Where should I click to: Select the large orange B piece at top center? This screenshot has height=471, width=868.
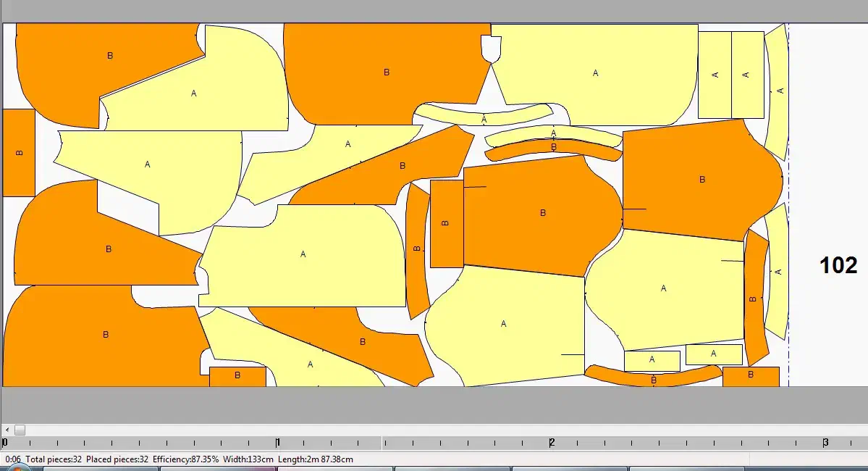386,72
